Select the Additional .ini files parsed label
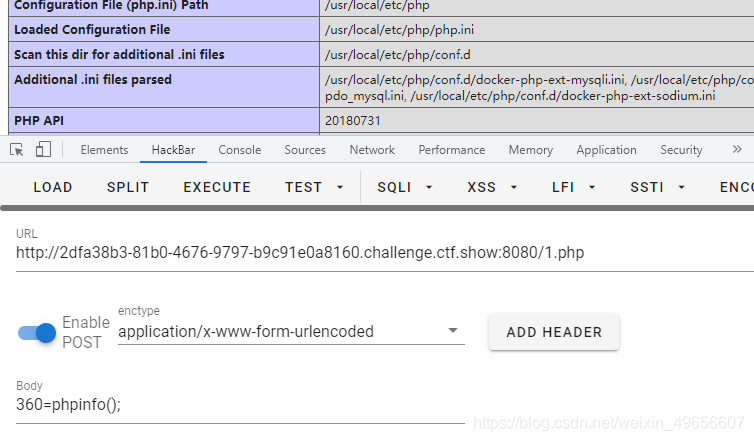 coord(93,79)
